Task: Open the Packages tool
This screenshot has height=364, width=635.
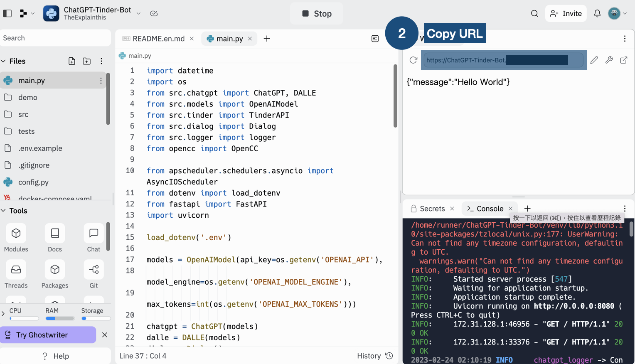Action: [x=55, y=274]
